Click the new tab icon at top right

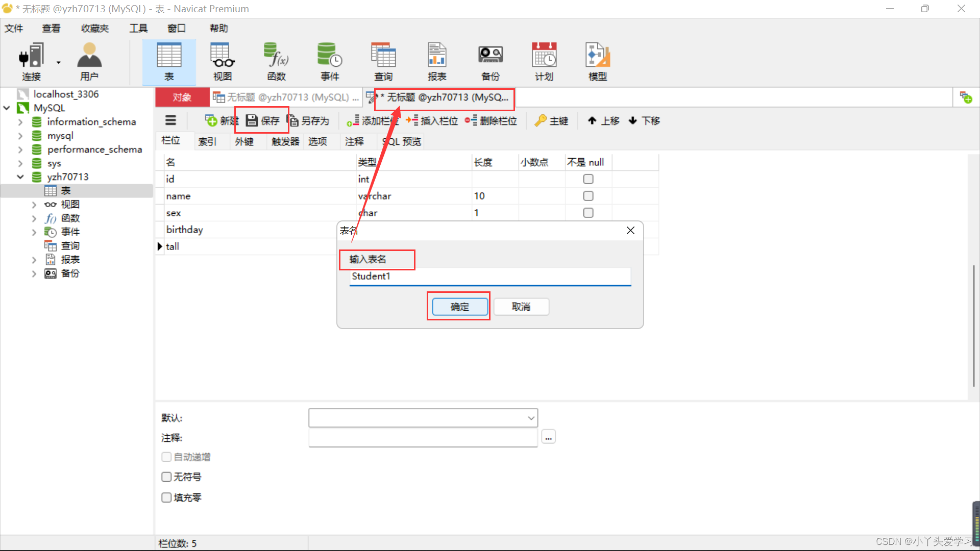[x=966, y=97]
